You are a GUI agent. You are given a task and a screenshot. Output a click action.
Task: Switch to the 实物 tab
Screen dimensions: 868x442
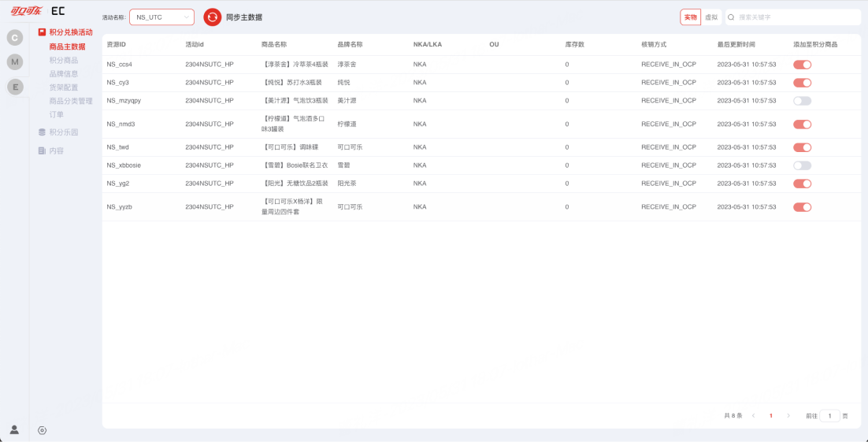690,17
